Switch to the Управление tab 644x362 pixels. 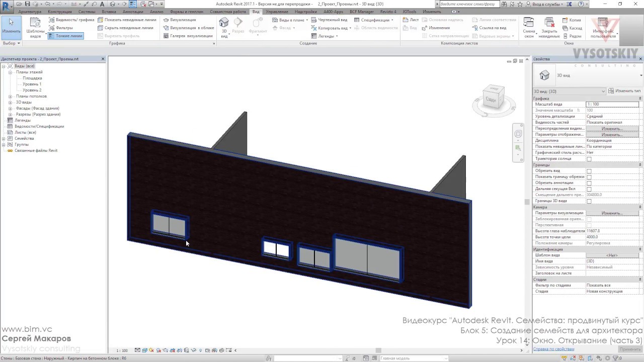pyautogui.click(x=277, y=12)
